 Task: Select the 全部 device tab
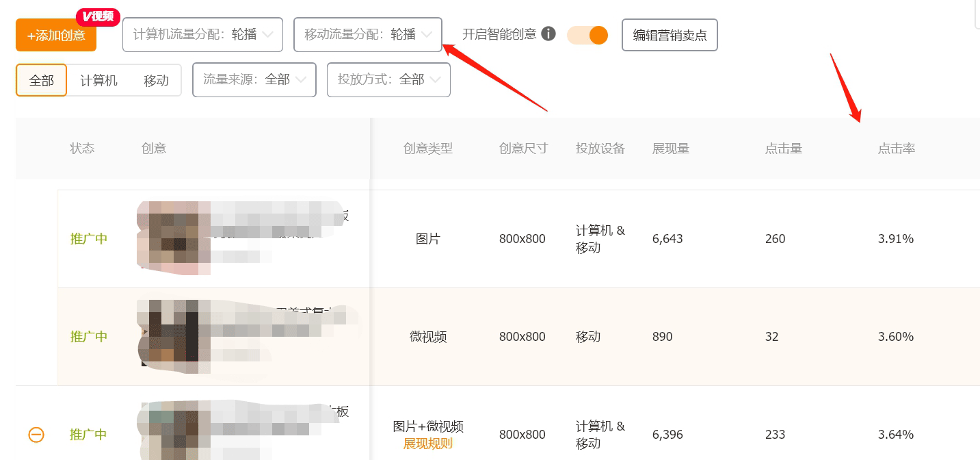coord(41,81)
